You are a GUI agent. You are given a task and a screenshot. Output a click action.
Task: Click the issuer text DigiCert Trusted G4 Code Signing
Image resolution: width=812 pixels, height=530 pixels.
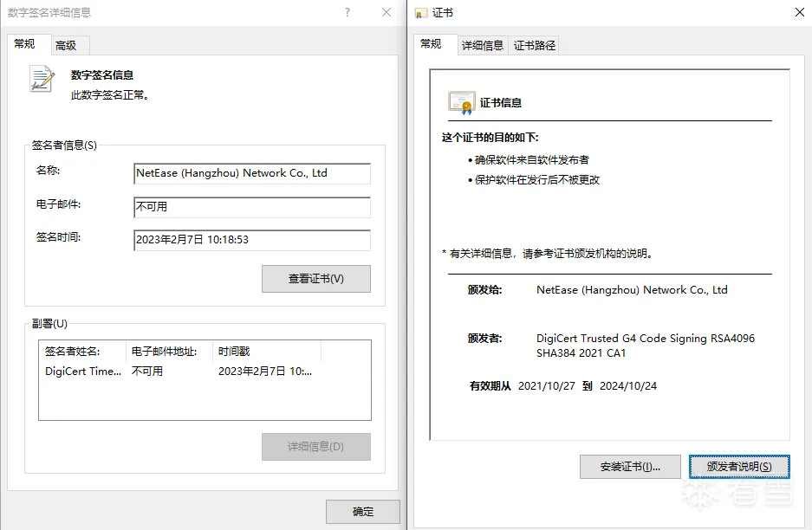(x=646, y=346)
